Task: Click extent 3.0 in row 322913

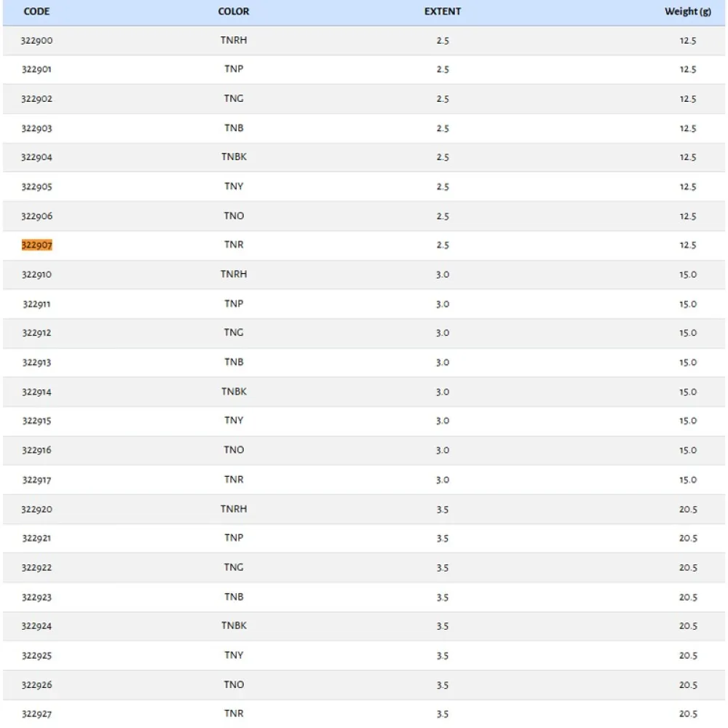Action: pyautogui.click(x=443, y=362)
